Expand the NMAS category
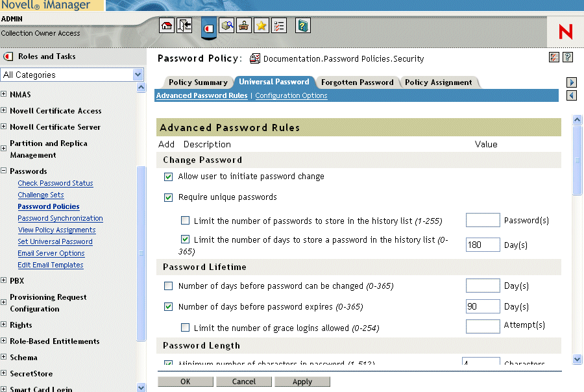Screen dimensions: 584x392 pos(3,94)
